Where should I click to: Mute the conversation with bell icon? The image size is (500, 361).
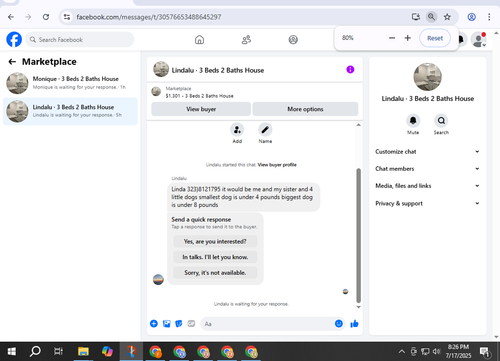pyautogui.click(x=413, y=120)
